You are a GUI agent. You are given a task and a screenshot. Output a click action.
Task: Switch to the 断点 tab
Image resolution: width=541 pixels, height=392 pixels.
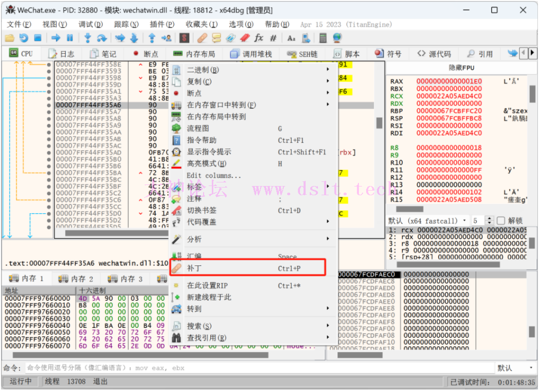146,54
